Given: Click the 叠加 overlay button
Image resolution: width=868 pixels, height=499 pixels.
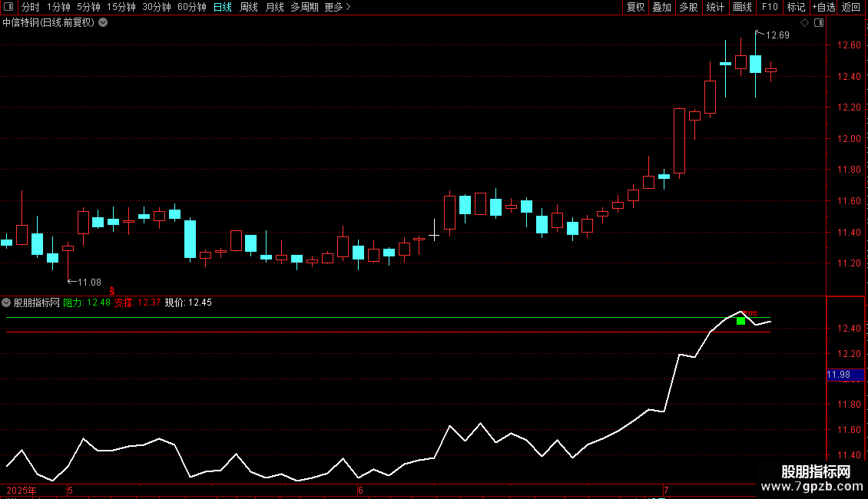Looking at the screenshot, I should tap(662, 7).
